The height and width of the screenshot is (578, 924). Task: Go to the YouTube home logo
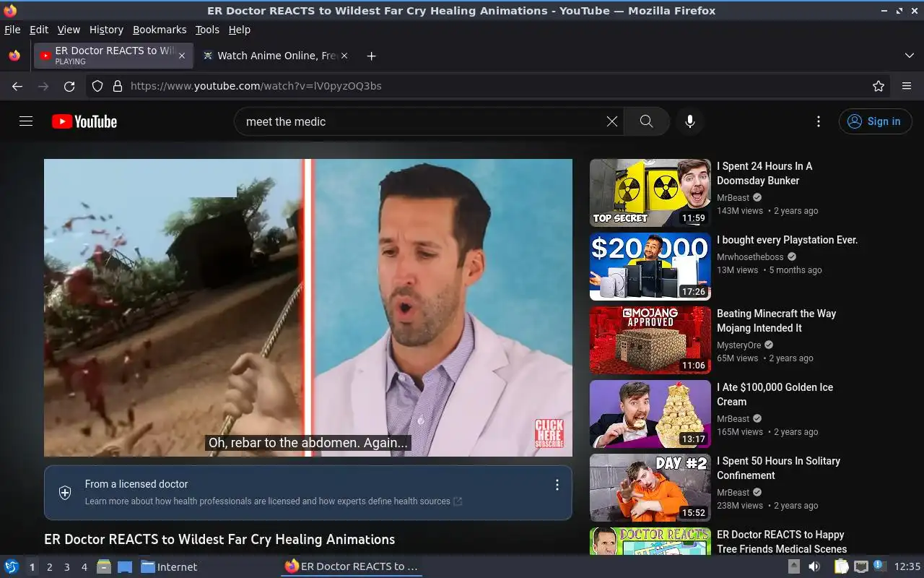[x=84, y=121]
